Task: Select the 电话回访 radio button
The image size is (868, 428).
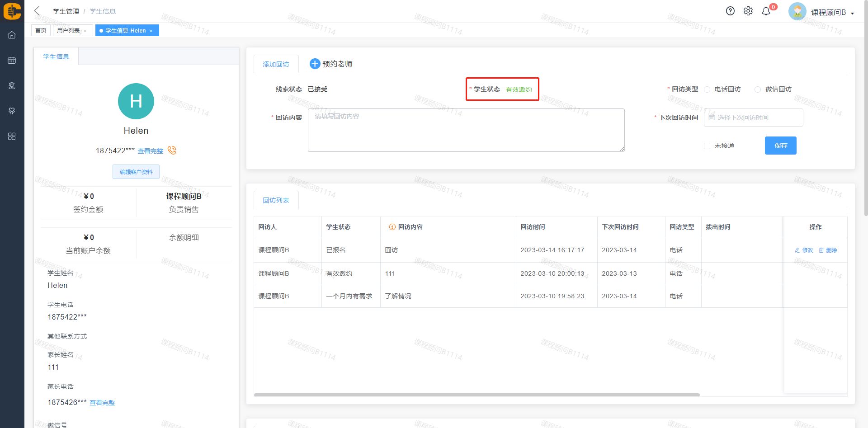Action: 707,89
